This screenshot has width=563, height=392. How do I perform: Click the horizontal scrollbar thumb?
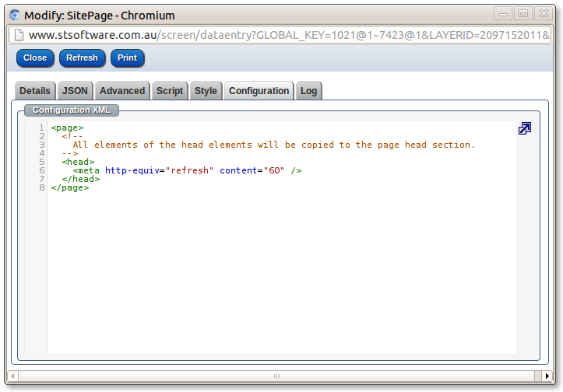click(276, 376)
